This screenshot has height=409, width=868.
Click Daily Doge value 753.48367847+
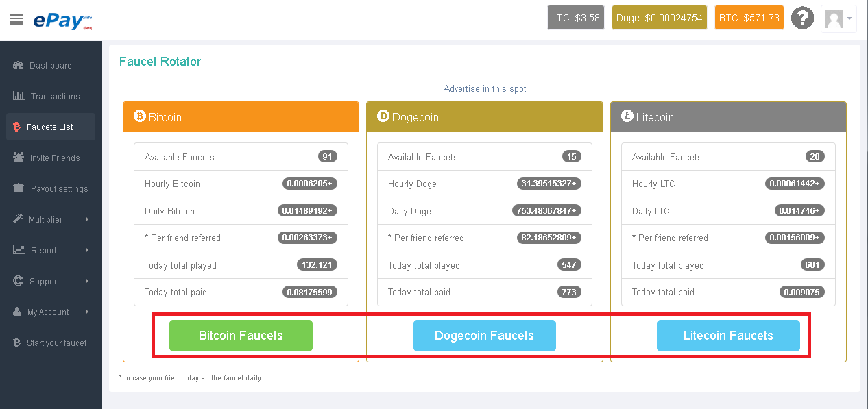coord(546,210)
